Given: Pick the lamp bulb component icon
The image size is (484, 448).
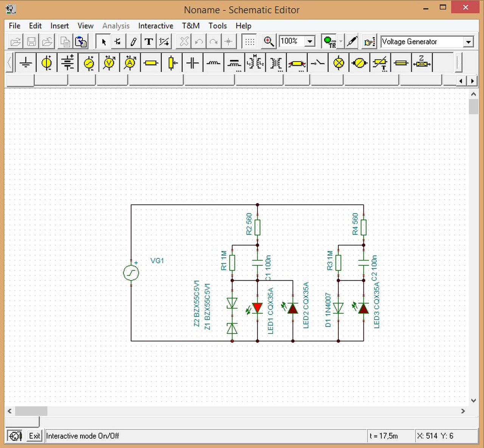Looking at the screenshot, I should click(x=338, y=63).
